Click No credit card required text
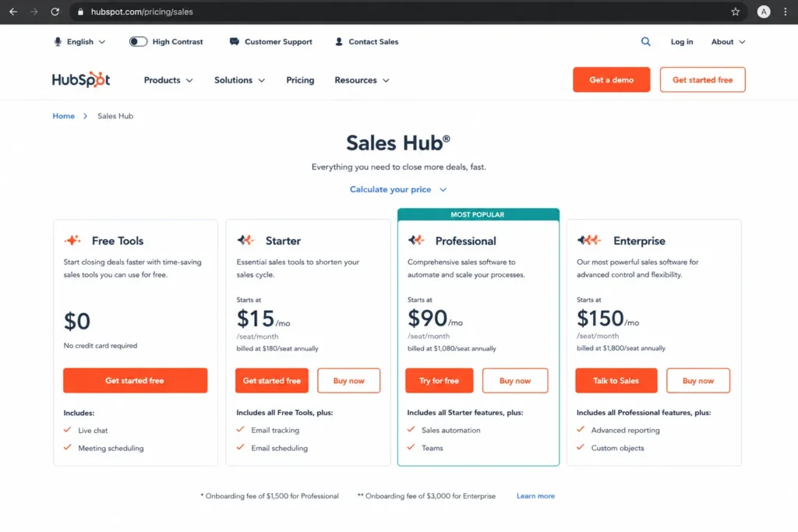 pos(101,345)
